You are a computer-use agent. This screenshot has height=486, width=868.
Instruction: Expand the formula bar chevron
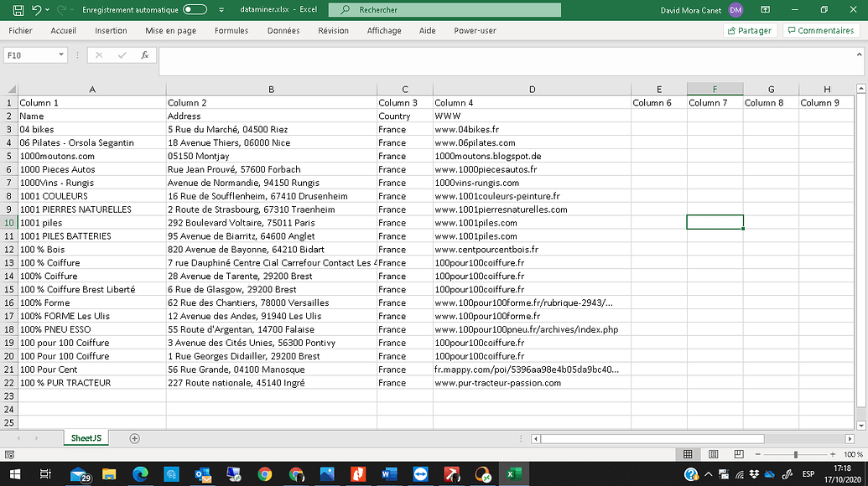pyautogui.click(x=859, y=54)
